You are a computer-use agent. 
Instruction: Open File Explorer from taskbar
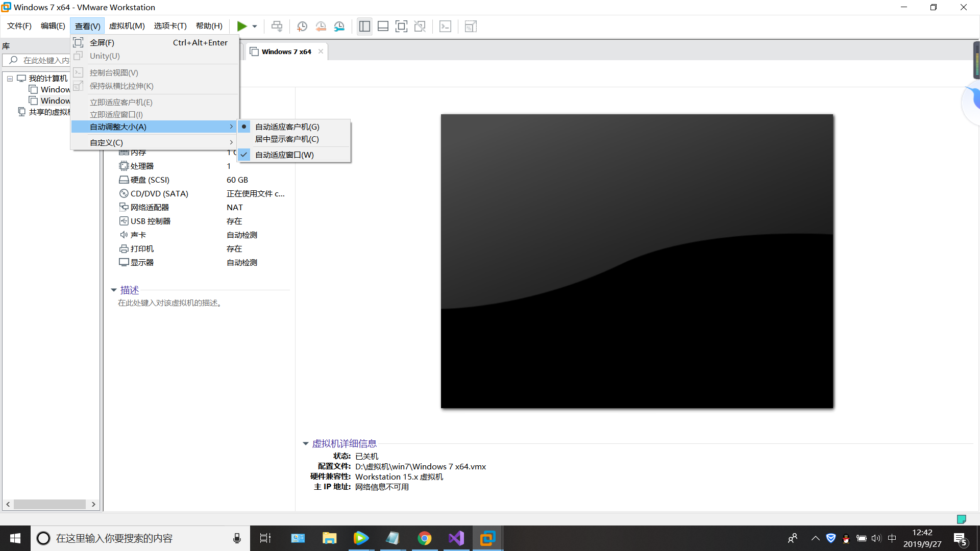click(329, 538)
